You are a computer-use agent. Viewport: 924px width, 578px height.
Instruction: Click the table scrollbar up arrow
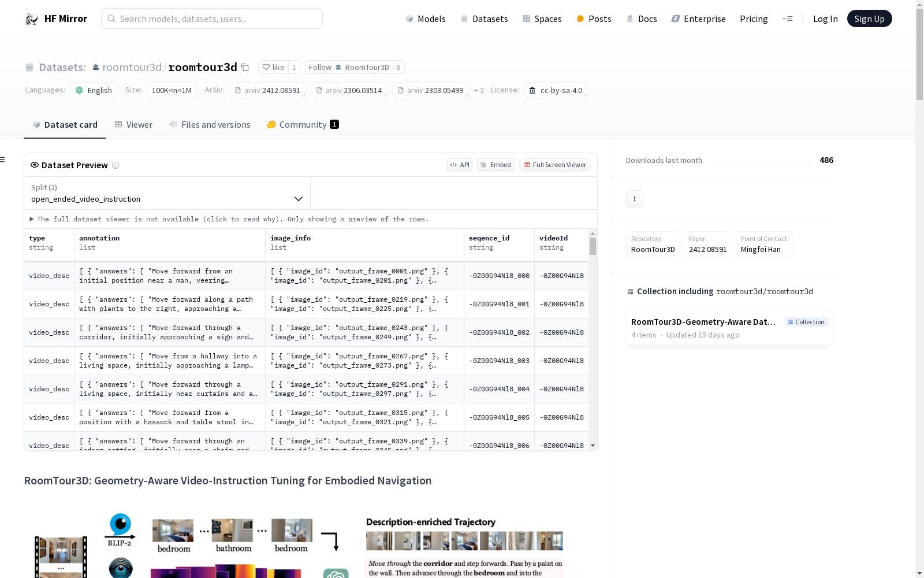coord(593,234)
